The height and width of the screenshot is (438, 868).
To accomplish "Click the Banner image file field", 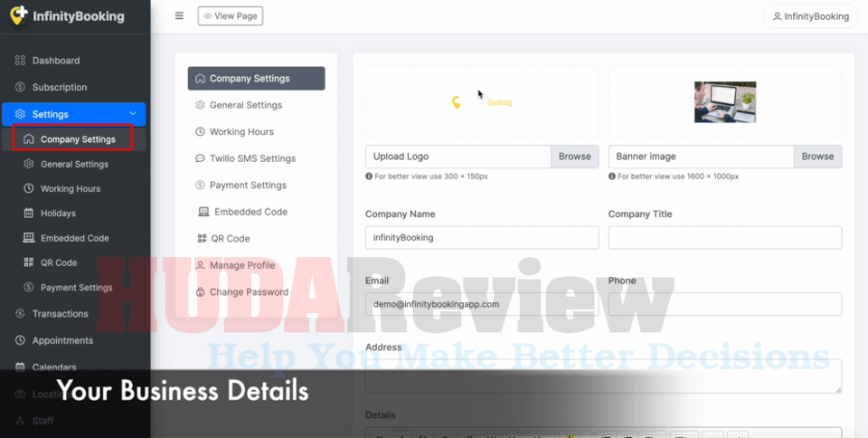I will (702, 157).
